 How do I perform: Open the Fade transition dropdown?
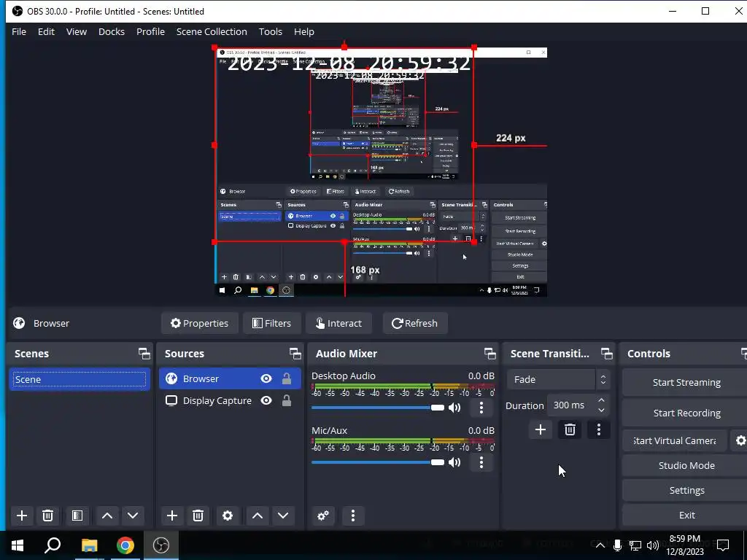click(x=558, y=379)
